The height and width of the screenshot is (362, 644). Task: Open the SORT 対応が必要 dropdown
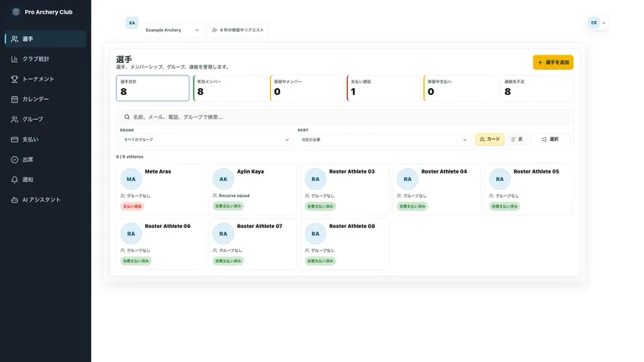[384, 140]
